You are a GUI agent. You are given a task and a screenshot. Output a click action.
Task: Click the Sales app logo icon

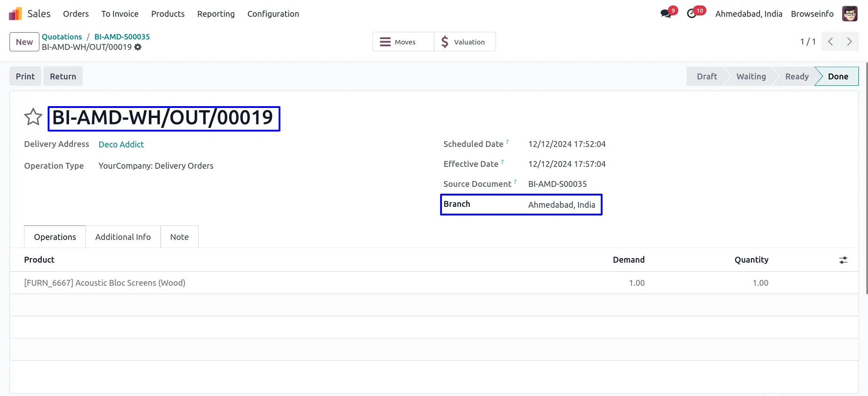tap(15, 14)
